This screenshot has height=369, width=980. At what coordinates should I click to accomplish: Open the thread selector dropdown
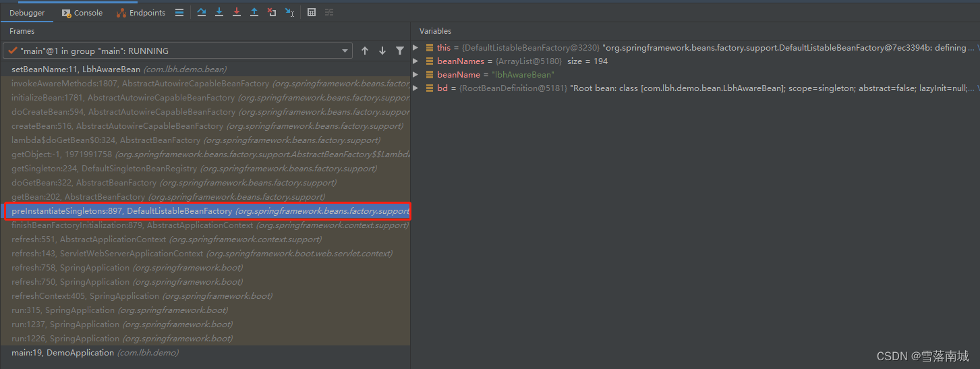178,51
